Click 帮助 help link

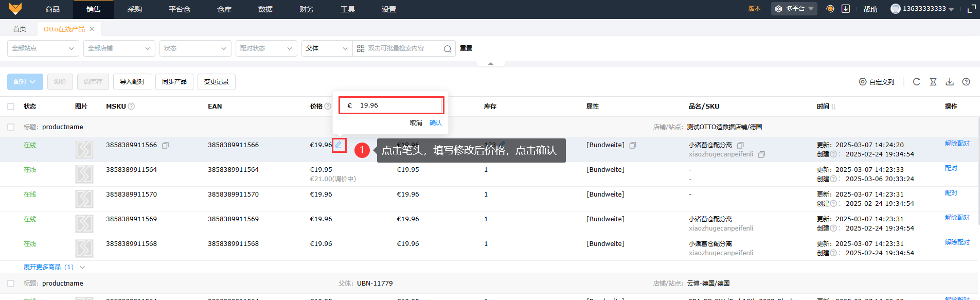click(x=870, y=9)
